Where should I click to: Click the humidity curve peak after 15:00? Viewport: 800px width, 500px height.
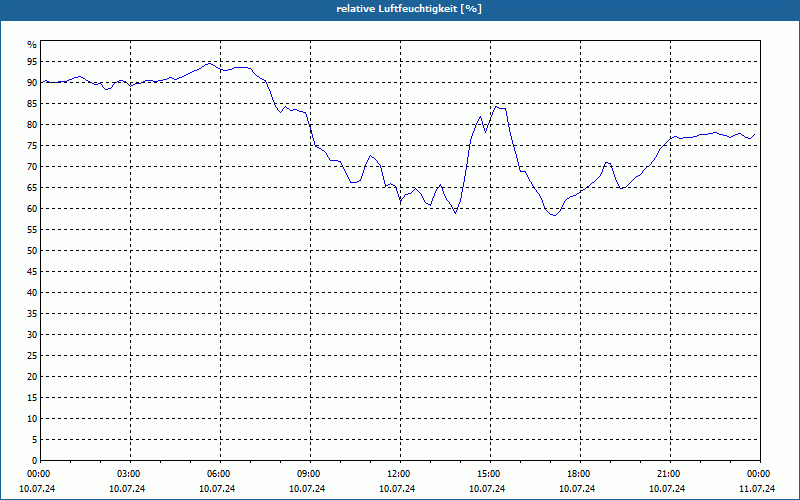(x=496, y=106)
